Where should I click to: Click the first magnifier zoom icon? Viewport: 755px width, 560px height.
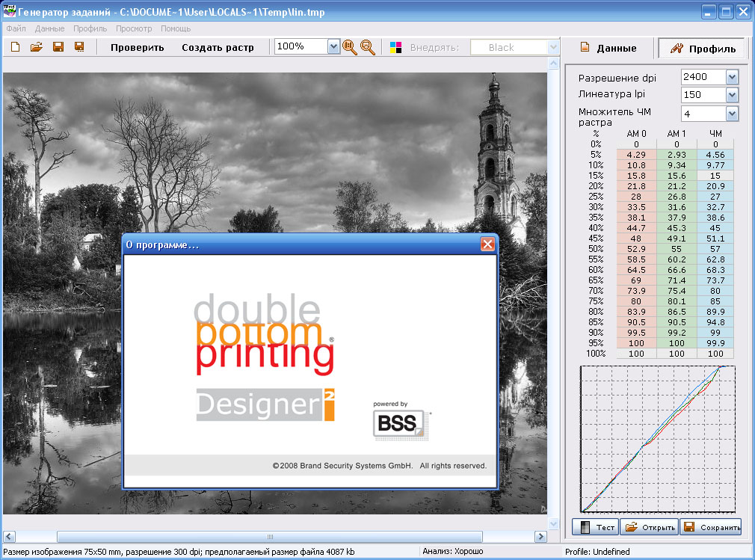(x=349, y=47)
